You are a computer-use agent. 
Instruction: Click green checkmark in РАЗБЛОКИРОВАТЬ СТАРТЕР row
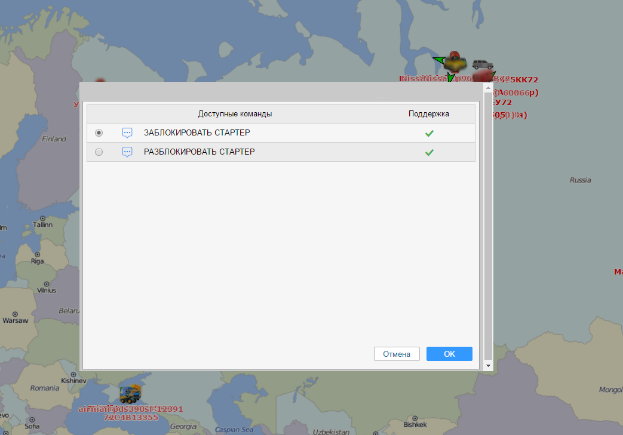pos(429,152)
